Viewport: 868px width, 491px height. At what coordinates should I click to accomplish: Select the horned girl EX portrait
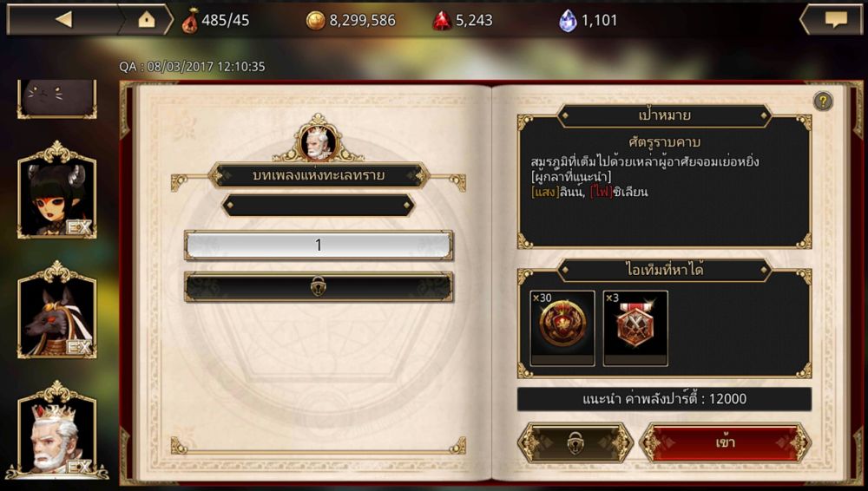click(x=57, y=191)
